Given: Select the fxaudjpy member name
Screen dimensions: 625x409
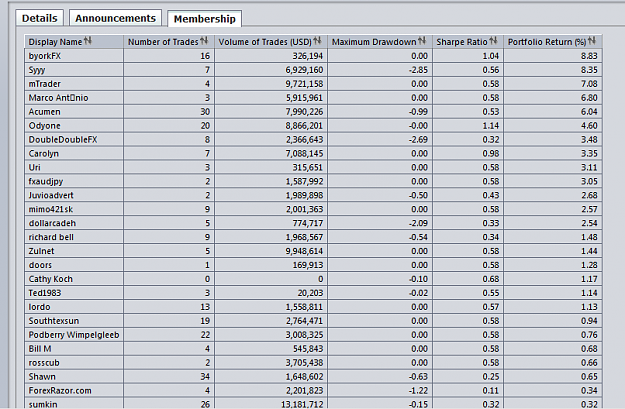Looking at the screenshot, I should pyautogui.click(x=45, y=181).
